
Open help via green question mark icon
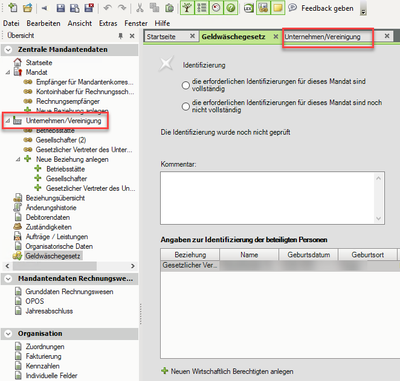tap(231, 7)
